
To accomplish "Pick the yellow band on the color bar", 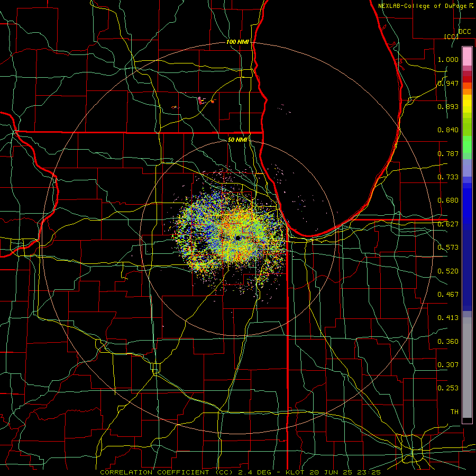I will 467,106.
